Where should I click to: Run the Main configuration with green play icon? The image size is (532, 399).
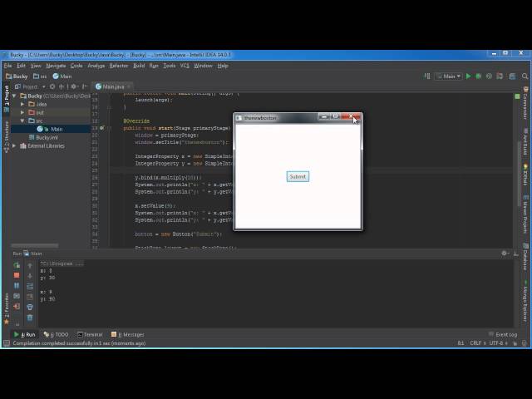(469, 76)
